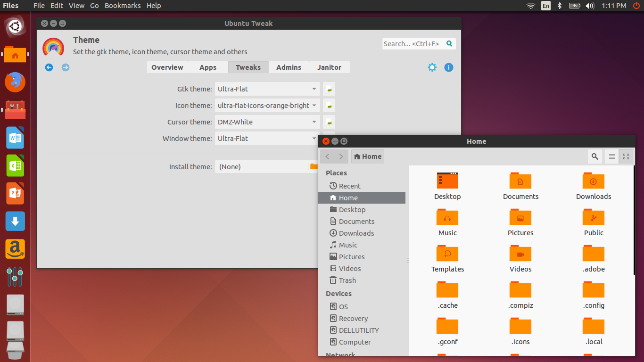Switch to the Overview tab

click(x=167, y=67)
